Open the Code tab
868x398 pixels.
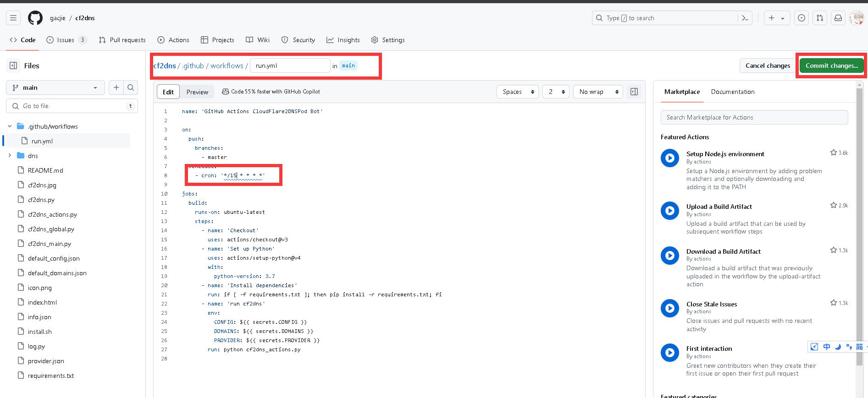tap(22, 40)
